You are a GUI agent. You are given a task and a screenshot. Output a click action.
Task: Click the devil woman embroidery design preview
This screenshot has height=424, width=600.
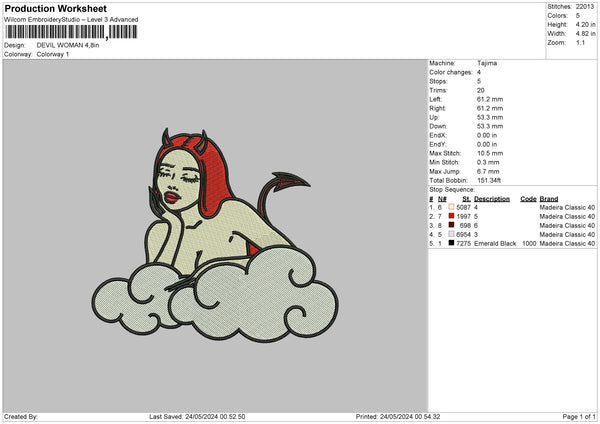[215, 235]
